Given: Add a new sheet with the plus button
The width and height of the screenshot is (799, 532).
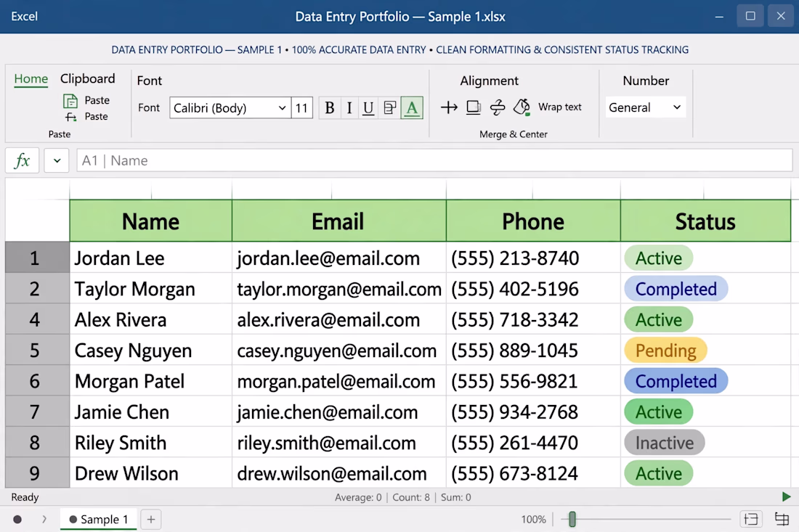Looking at the screenshot, I should [x=151, y=519].
